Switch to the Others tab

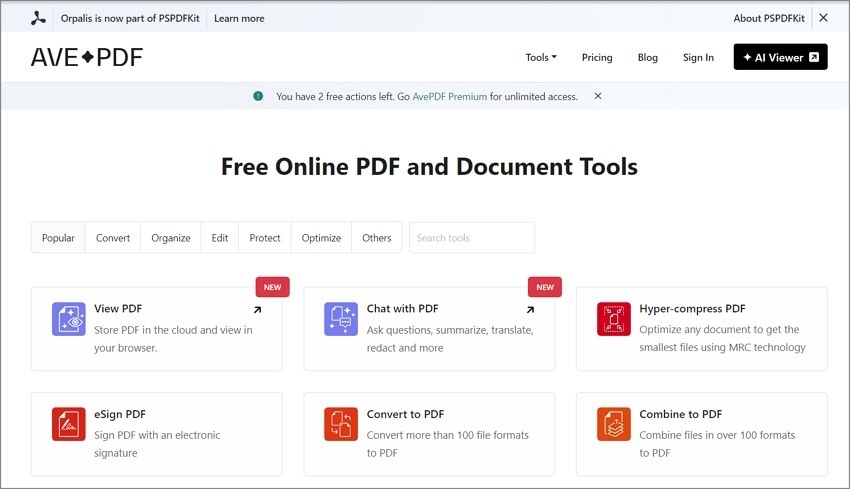(x=376, y=237)
